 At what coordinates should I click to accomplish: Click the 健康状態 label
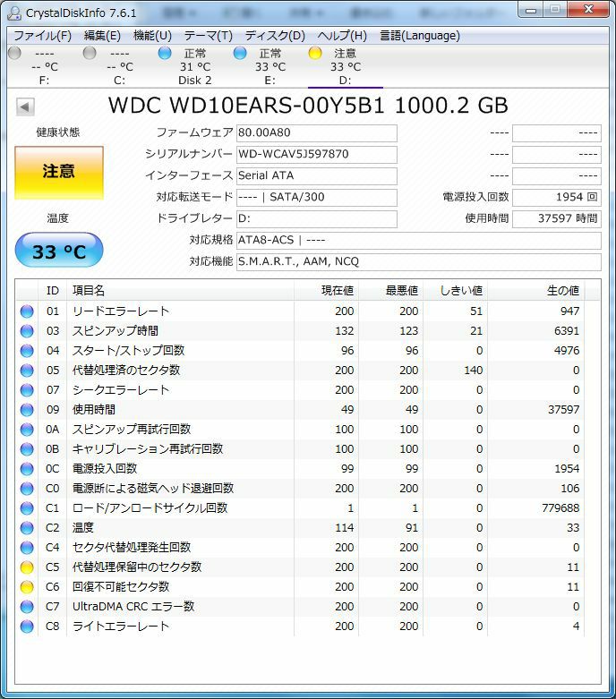58,132
